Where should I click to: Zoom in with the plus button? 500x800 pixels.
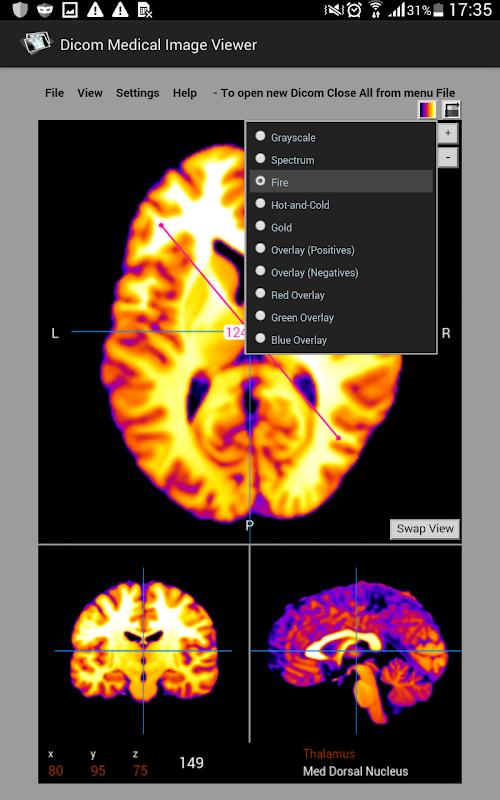448,134
